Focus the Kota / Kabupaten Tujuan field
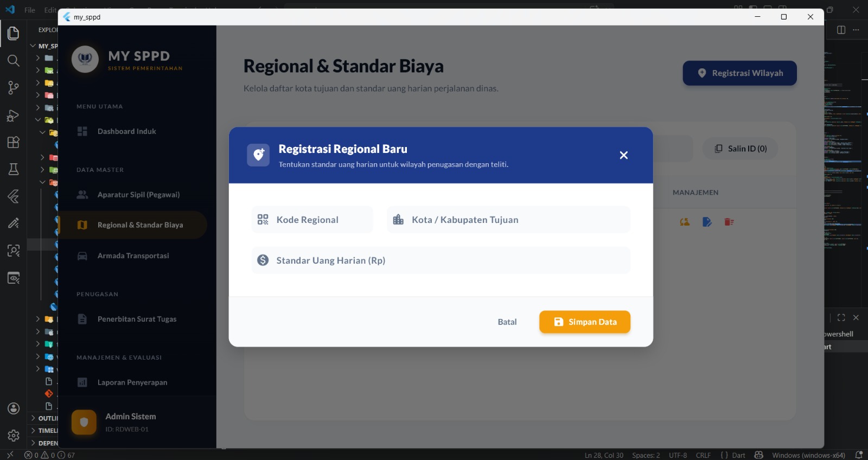The width and height of the screenshot is (868, 460). tap(508, 220)
